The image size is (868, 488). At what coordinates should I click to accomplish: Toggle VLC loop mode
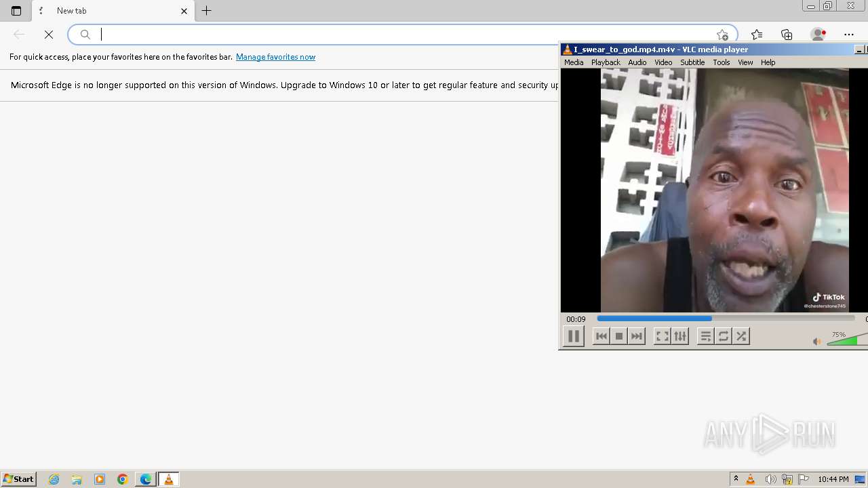pos(723,336)
